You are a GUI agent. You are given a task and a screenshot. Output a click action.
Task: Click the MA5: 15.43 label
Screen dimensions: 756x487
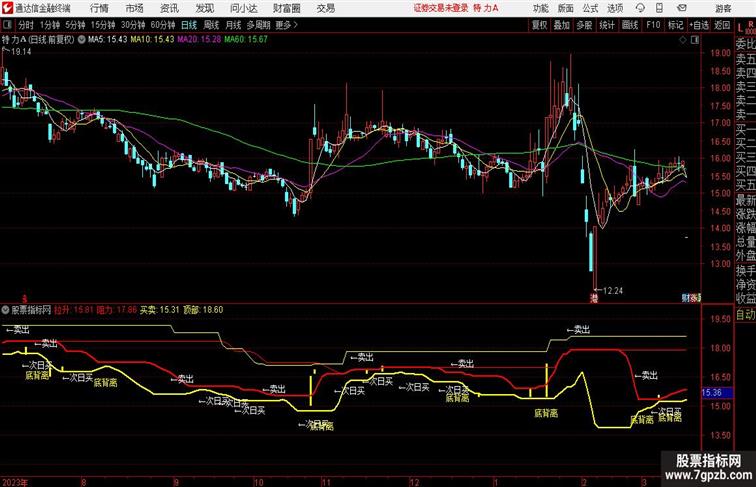click(108, 40)
